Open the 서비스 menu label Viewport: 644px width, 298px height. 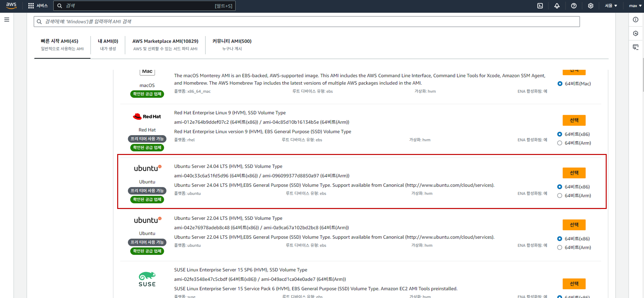pyautogui.click(x=42, y=6)
